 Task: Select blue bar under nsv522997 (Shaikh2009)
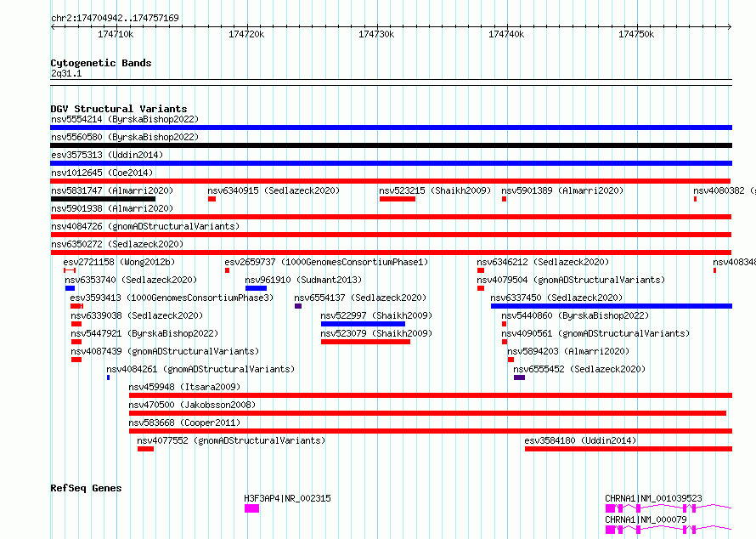click(363, 324)
